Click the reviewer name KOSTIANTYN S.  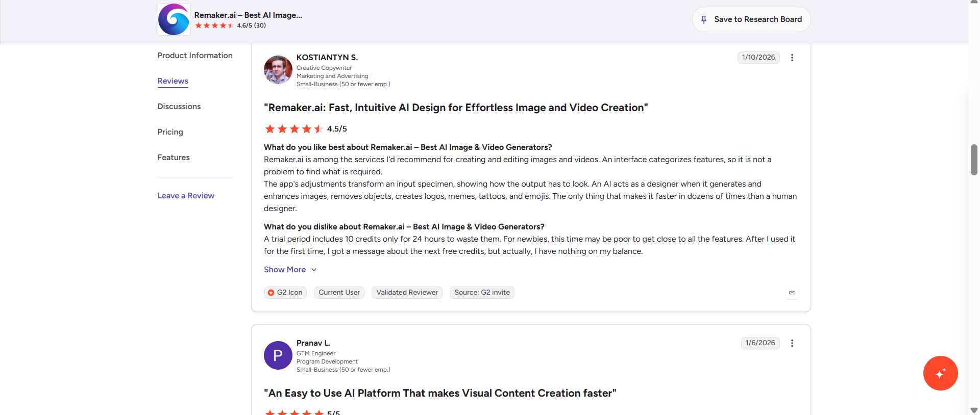(327, 58)
